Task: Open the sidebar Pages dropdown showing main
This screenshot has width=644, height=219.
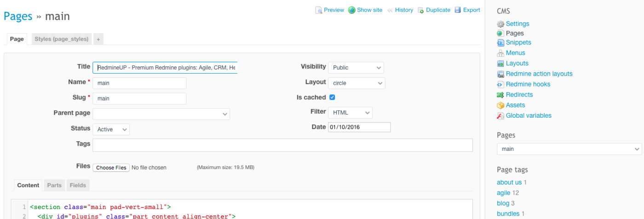Action: 569,149
